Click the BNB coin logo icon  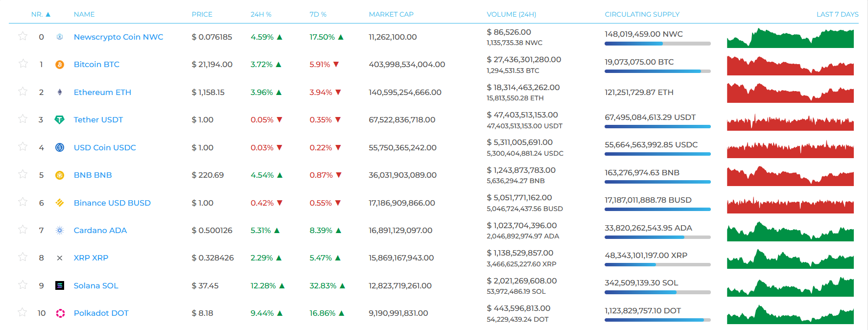[60, 175]
